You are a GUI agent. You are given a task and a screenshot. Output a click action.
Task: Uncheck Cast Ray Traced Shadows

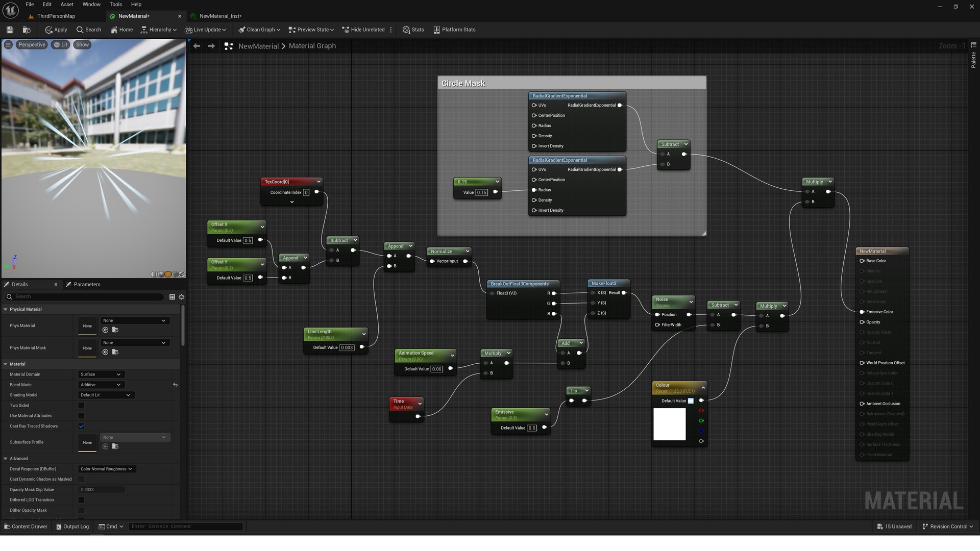point(81,426)
